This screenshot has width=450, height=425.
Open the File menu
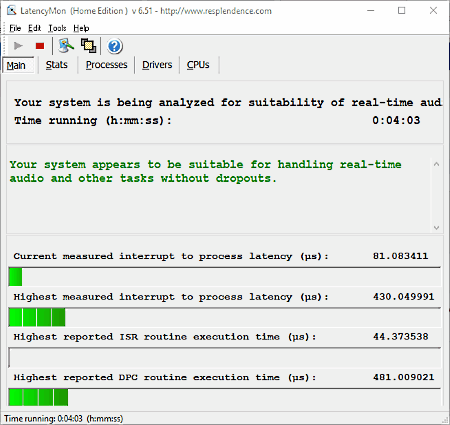click(x=15, y=28)
